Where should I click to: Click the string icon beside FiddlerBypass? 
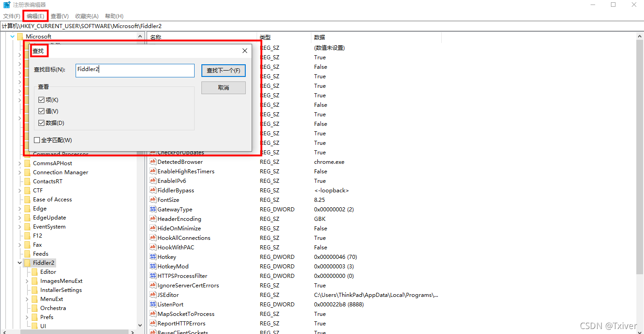153,190
